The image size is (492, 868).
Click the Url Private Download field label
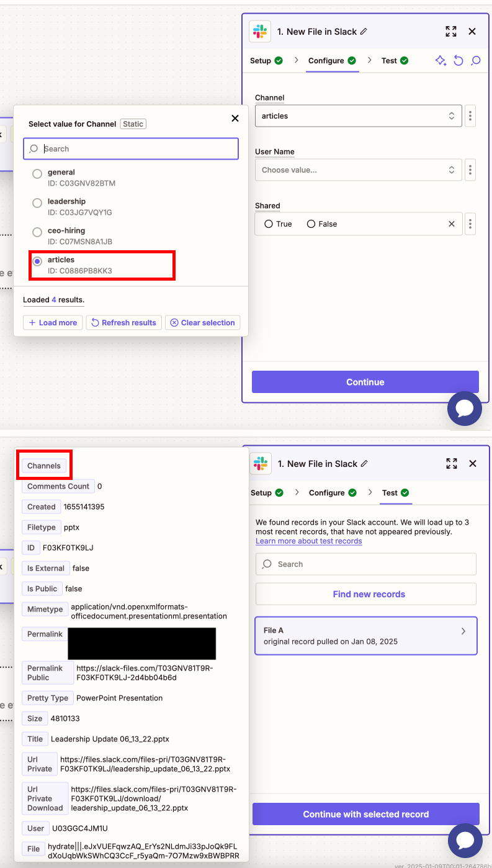tap(45, 798)
